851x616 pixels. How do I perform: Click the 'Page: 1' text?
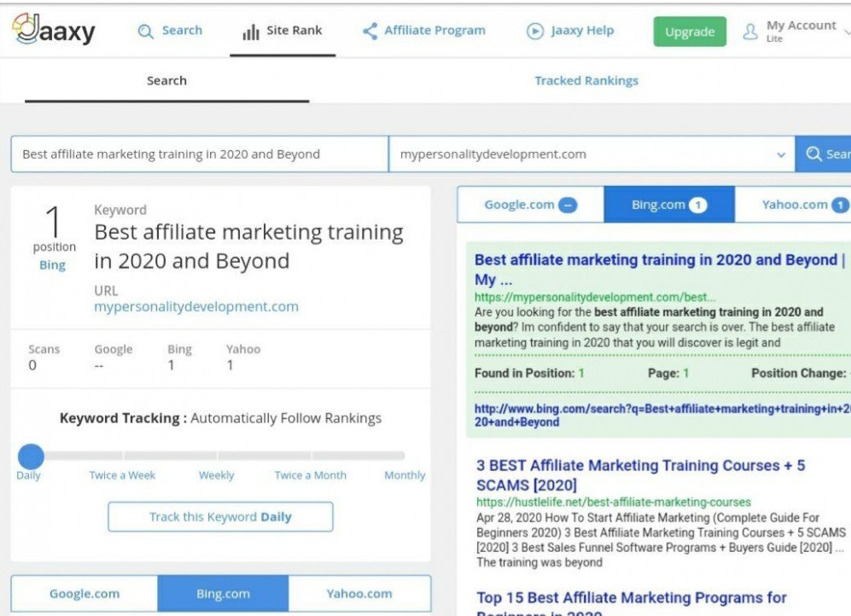click(668, 373)
